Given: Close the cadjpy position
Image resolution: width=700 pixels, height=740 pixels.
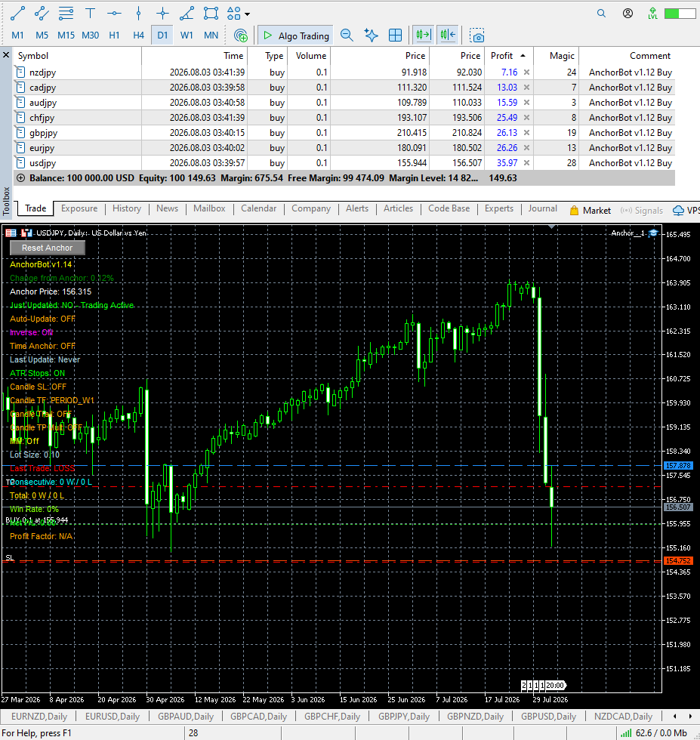Looking at the screenshot, I should pyautogui.click(x=527, y=88).
